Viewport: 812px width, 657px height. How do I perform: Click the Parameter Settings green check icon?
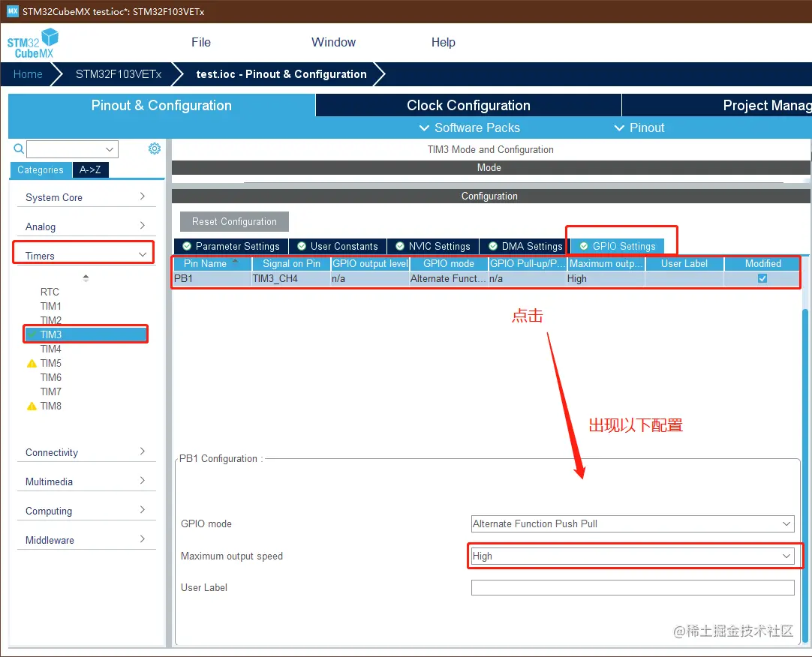(187, 247)
